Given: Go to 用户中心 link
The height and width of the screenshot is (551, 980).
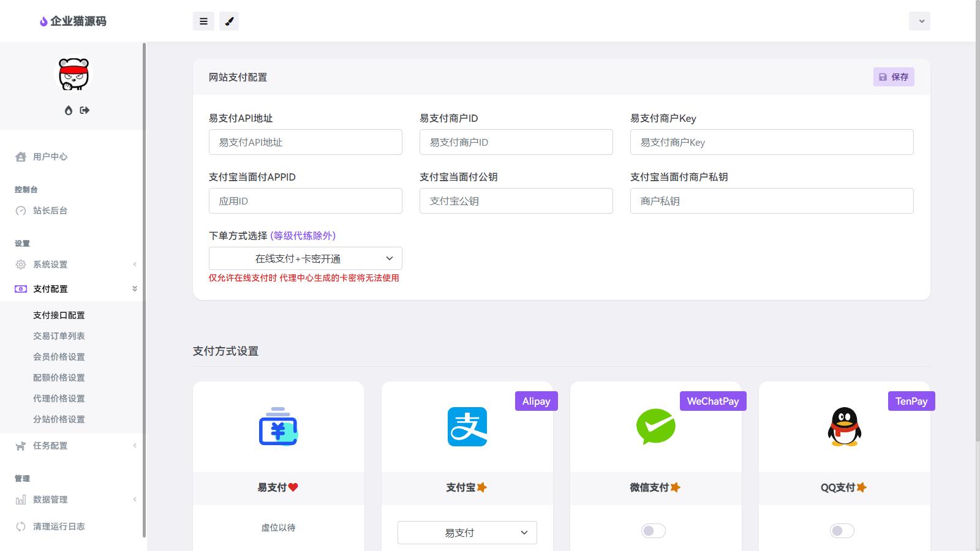Looking at the screenshot, I should [x=50, y=157].
